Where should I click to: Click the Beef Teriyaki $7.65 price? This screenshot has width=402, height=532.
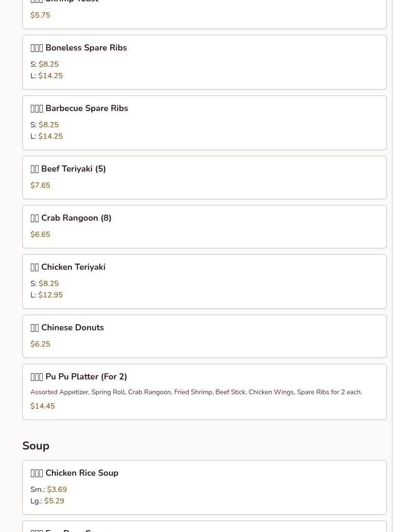point(40,185)
